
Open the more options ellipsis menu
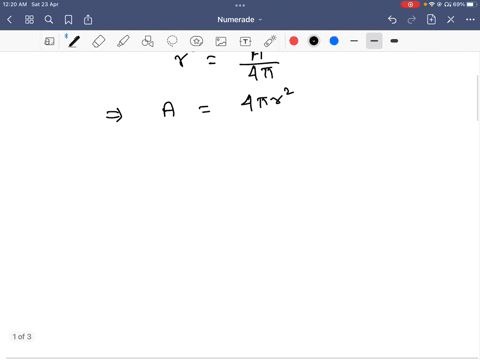coord(470,20)
